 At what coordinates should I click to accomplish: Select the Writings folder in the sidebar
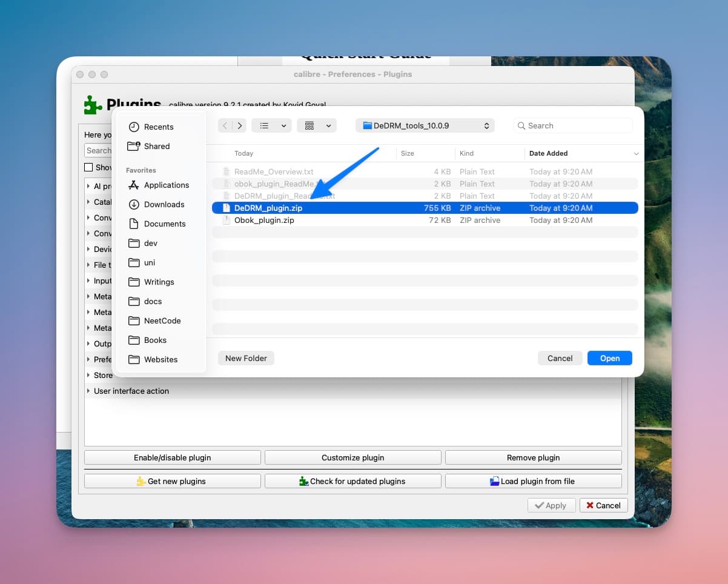(159, 282)
